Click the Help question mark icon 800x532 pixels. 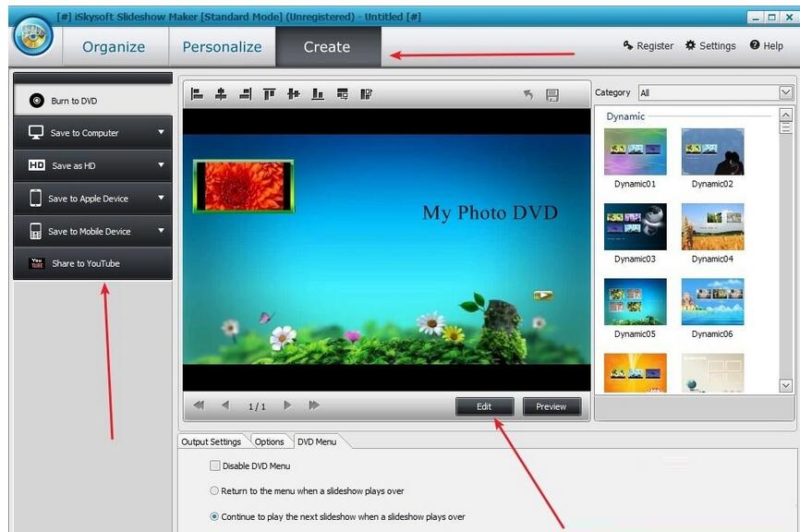point(755,45)
